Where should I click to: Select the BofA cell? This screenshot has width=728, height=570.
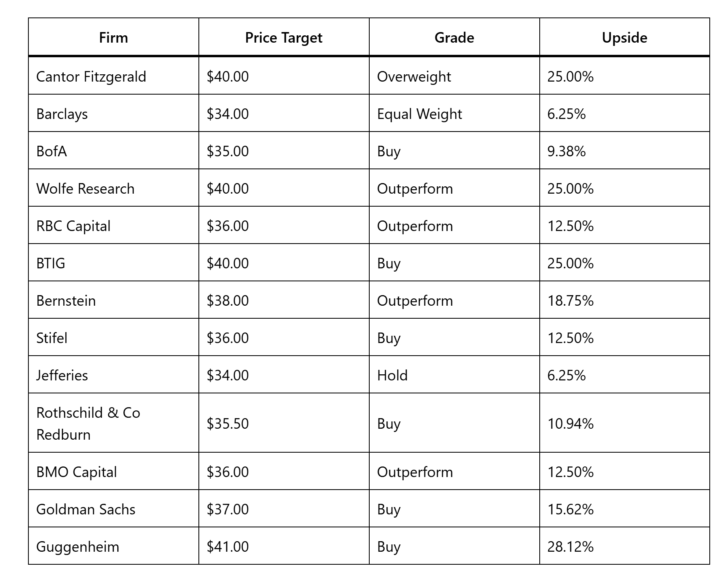click(x=52, y=151)
